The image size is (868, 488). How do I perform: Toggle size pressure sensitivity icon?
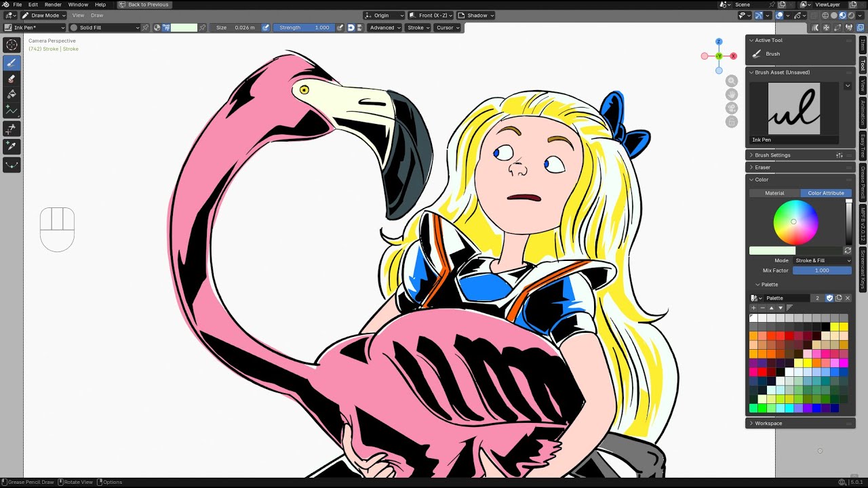point(266,28)
